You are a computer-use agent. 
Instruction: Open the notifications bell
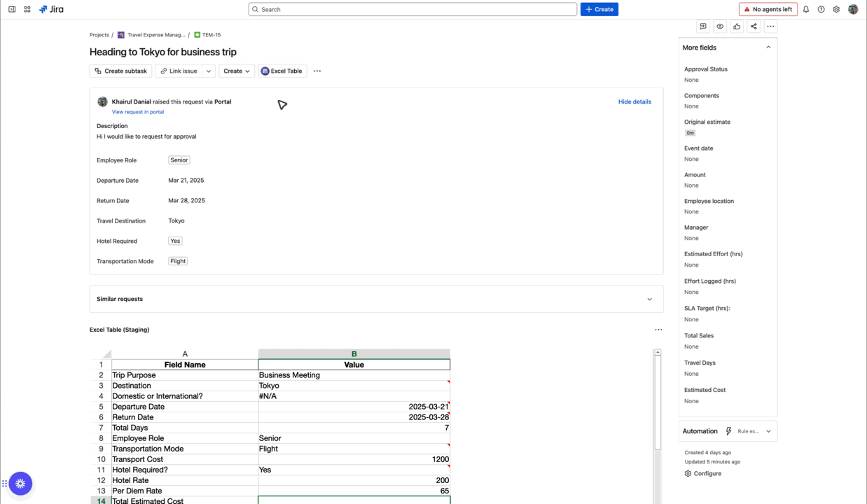(x=806, y=9)
